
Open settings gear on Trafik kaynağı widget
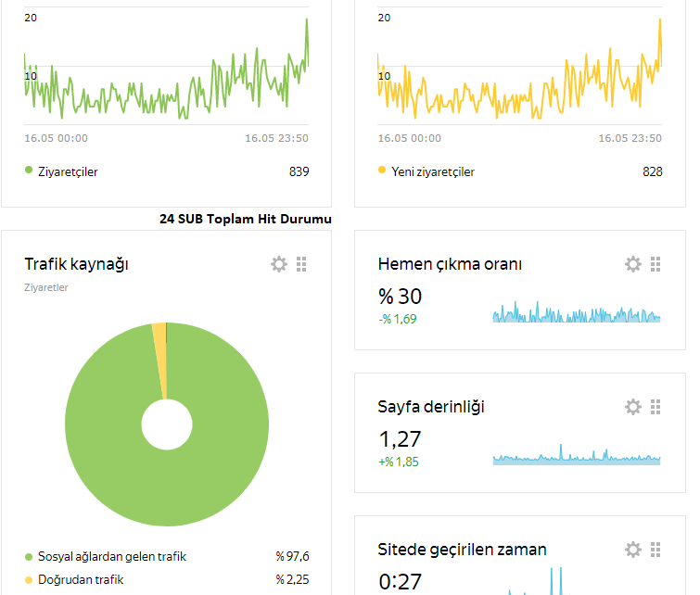pyautogui.click(x=279, y=264)
